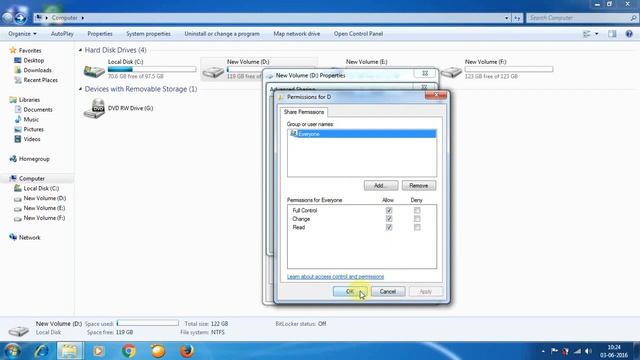Click the Back navigation arrow

click(7, 18)
